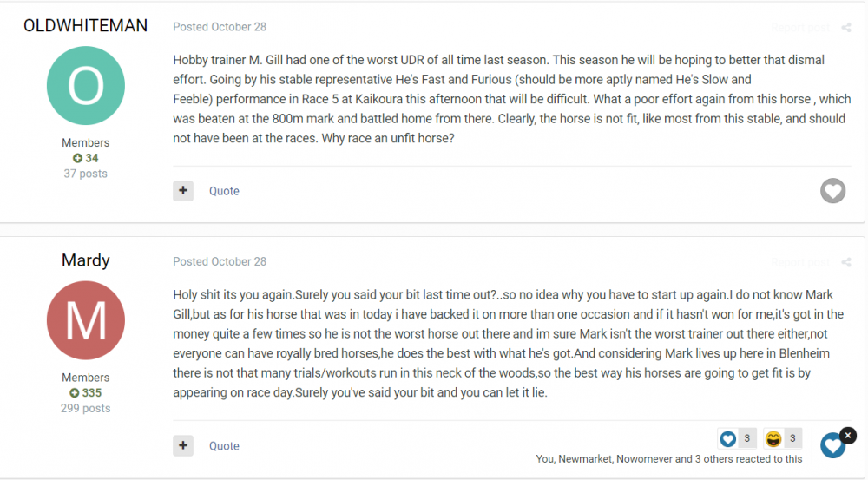This screenshot has height=480, width=868.
Task: Toggle your heart reaction on Mardy's post
Action: (x=832, y=446)
